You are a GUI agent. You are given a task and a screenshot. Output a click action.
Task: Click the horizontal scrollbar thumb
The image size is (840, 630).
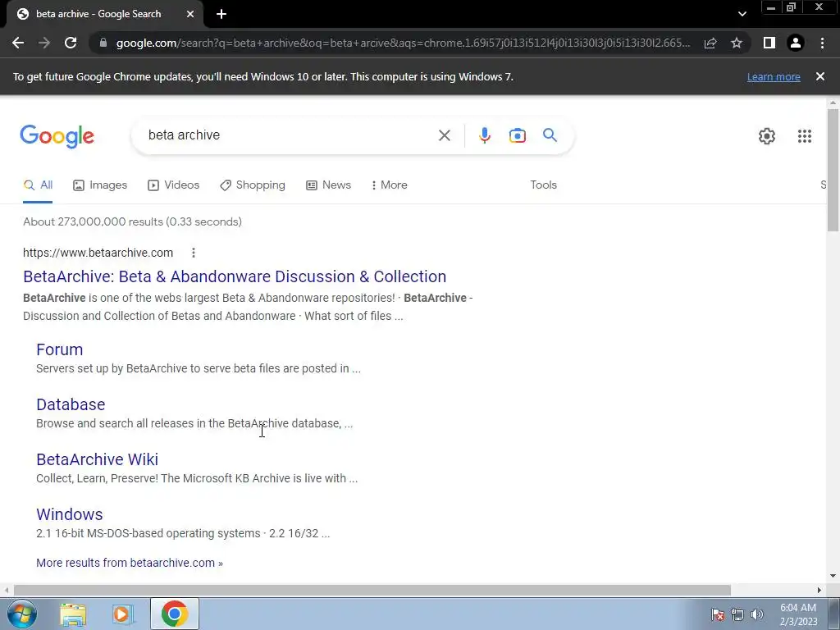click(372, 590)
